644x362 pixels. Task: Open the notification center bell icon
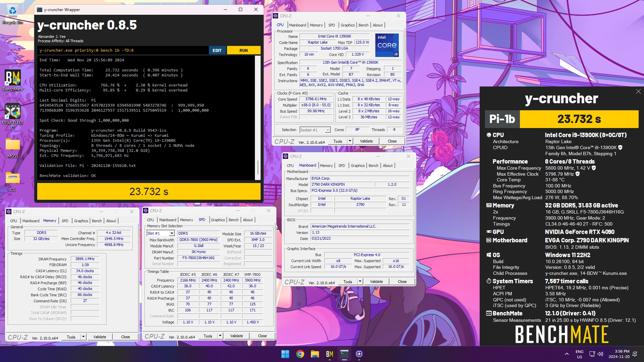(x=635, y=354)
